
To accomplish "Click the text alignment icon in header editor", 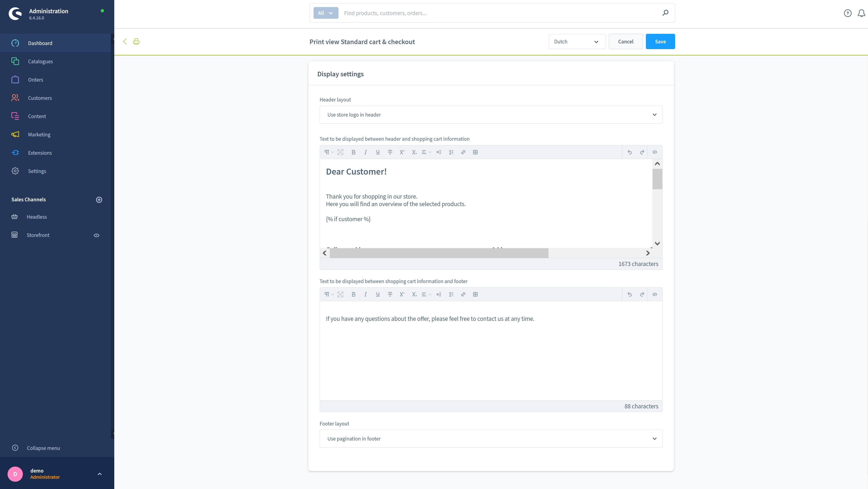I will pyautogui.click(x=425, y=152).
